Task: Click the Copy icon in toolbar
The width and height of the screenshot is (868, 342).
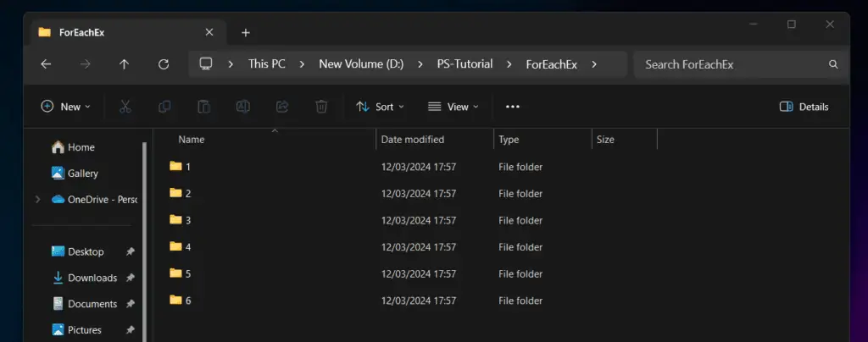Action: [164, 107]
